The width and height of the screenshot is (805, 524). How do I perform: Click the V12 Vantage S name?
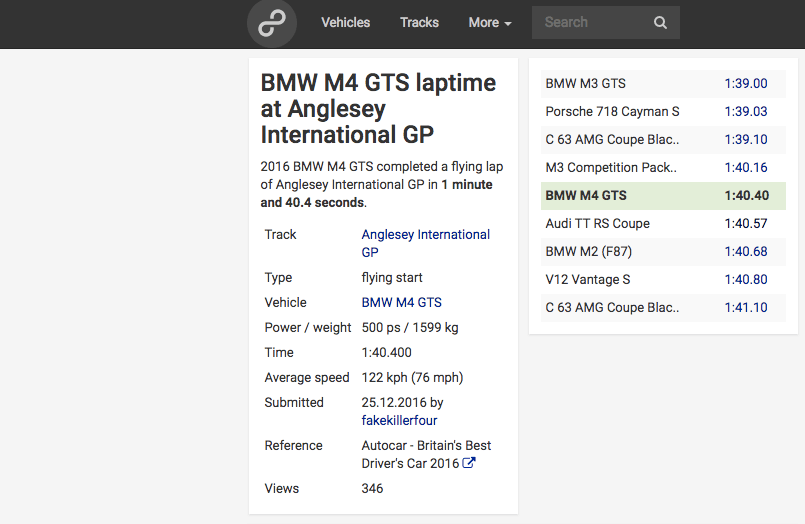(x=587, y=279)
